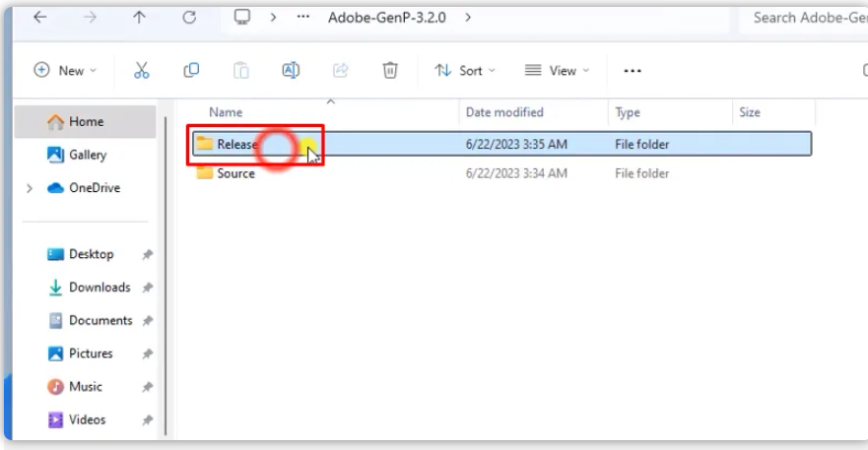Click the Rename icon in toolbar
Viewport: 868px width, 450px height.
pos(291,71)
